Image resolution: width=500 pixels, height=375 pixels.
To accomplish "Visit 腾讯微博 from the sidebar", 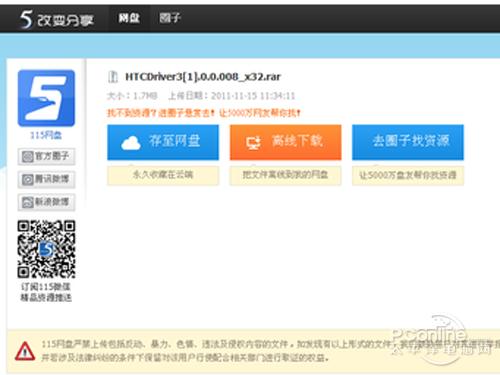I will tap(46, 179).
